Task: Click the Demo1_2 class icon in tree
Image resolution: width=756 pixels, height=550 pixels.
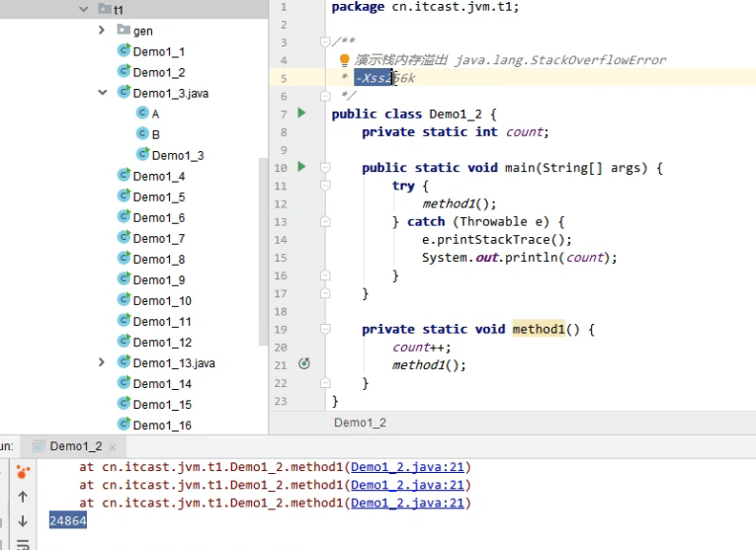Action: (x=124, y=71)
